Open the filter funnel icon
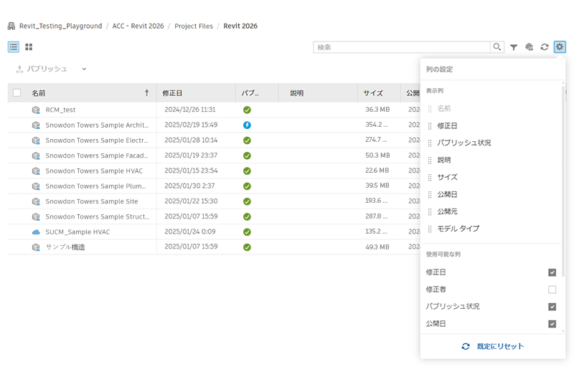Screen dimensions: 574x392 coord(514,47)
